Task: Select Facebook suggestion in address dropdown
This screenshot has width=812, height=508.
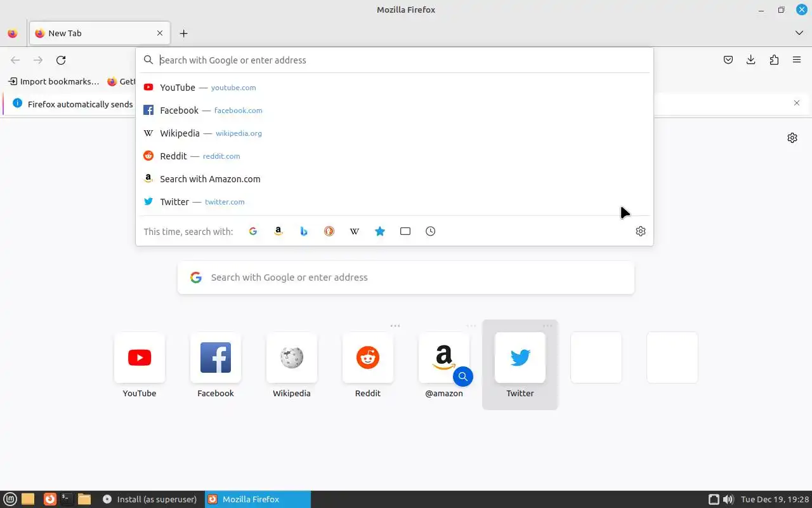Action: (x=395, y=110)
